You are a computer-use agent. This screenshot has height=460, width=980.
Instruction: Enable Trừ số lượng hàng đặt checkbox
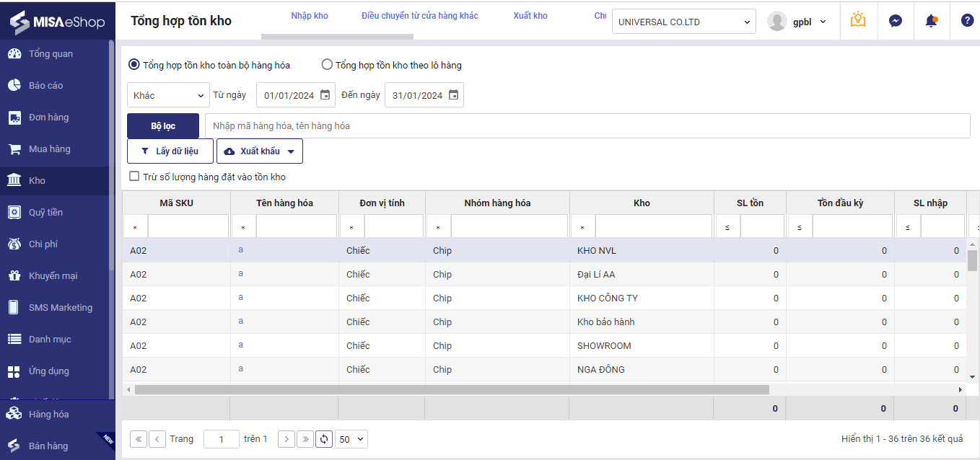(134, 177)
